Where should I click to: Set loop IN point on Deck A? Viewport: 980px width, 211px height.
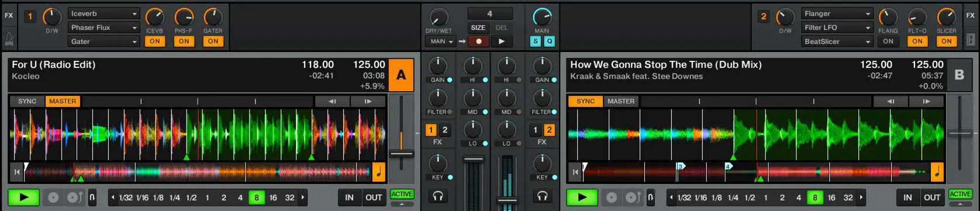coord(349,198)
